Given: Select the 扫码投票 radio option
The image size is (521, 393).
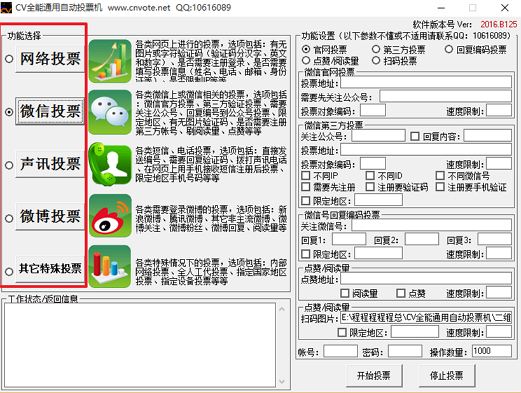Looking at the screenshot, I should pyautogui.click(x=376, y=61).
